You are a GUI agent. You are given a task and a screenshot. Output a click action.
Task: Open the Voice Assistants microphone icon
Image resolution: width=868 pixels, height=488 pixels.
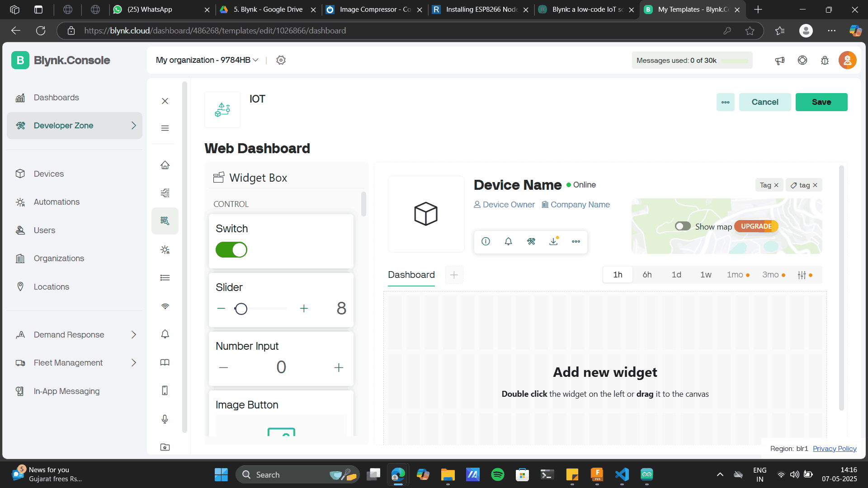[x=165, y=419]
